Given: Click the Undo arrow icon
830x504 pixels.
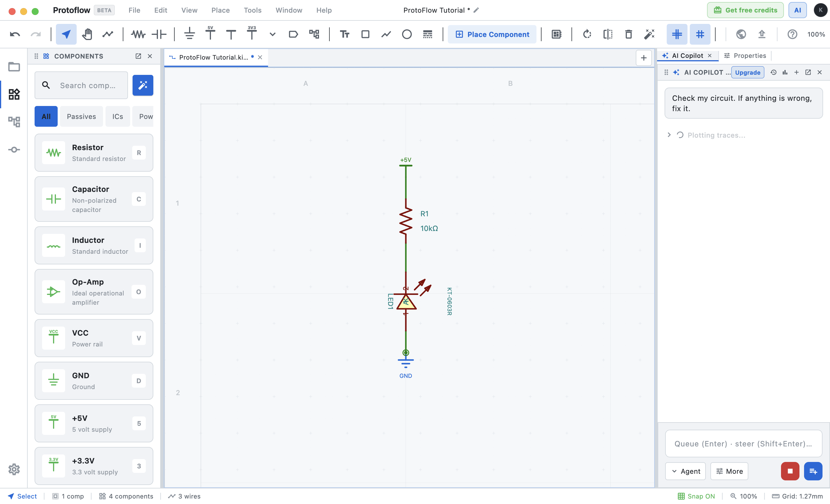Looking at the screenshot, I should click(15, 34).
